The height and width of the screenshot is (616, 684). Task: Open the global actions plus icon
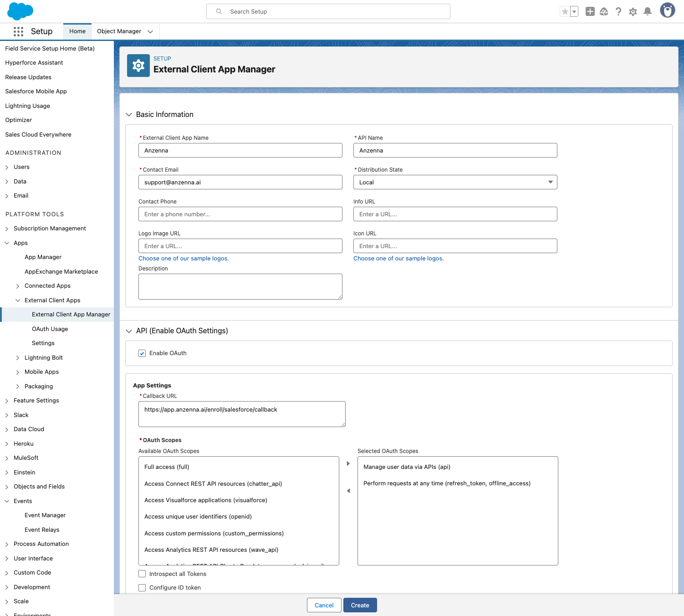[590, 12]
